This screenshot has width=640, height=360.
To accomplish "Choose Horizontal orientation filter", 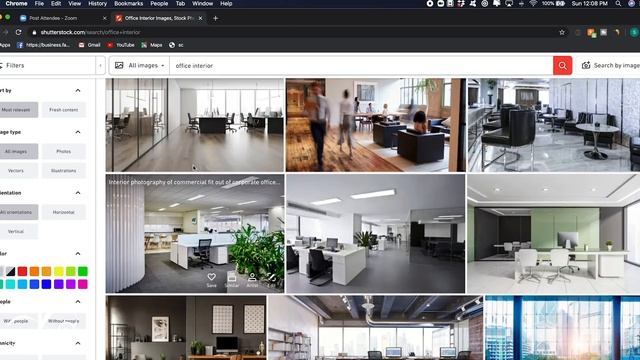I will point(64,212).
